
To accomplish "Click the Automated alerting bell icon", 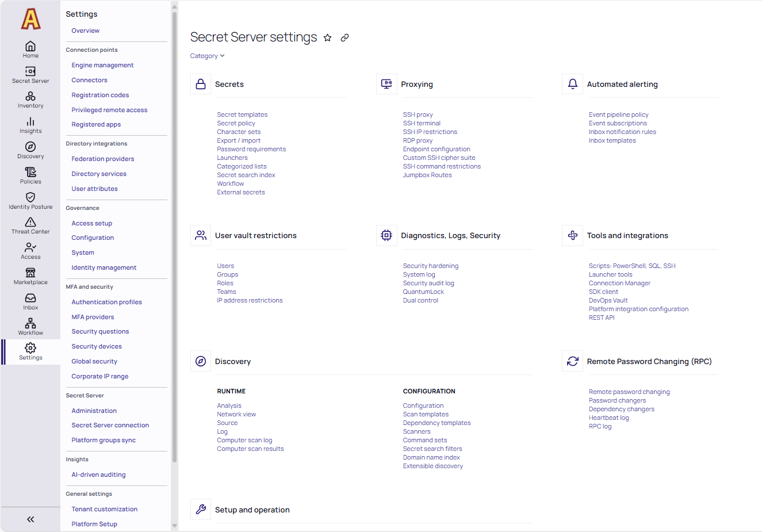I will pos(572,83).
